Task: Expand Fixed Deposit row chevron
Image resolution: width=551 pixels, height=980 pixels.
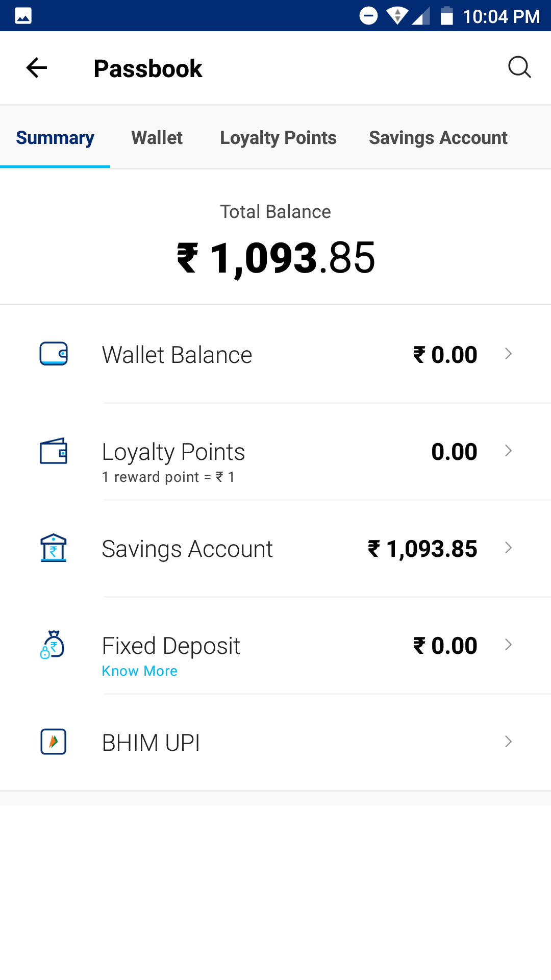Action: [508, 645]
